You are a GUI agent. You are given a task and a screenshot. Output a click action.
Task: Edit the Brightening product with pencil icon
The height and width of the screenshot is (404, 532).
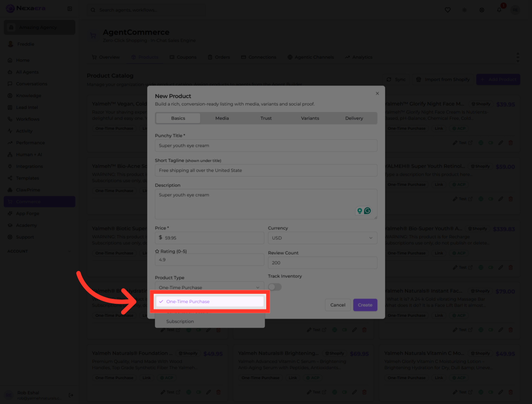pos(355,392)
